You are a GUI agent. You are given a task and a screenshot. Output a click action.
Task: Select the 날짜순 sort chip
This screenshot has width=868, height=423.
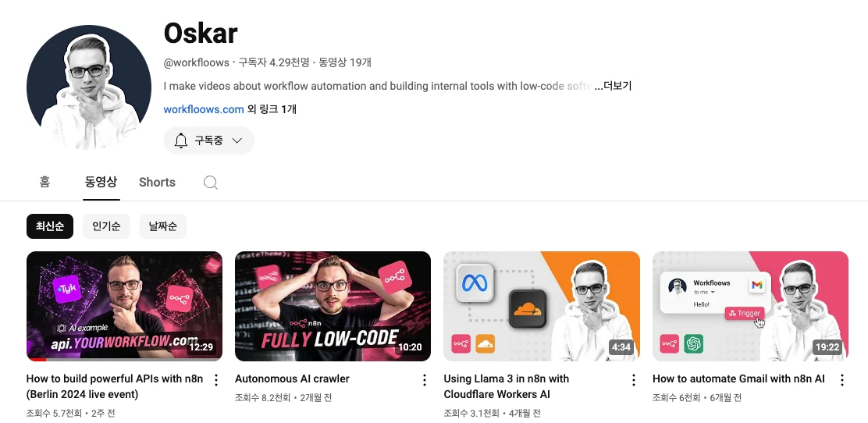162,226
